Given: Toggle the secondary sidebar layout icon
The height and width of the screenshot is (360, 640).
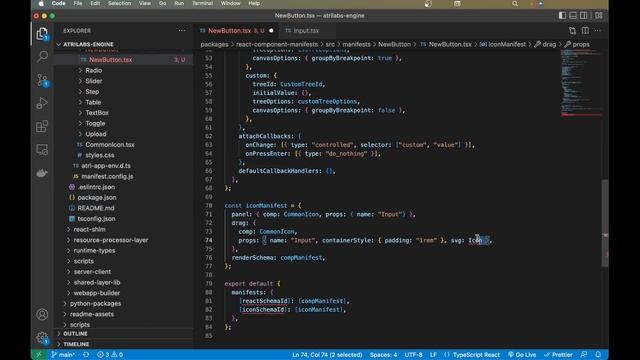Looking at the screenshot, I should pos(584,16).
